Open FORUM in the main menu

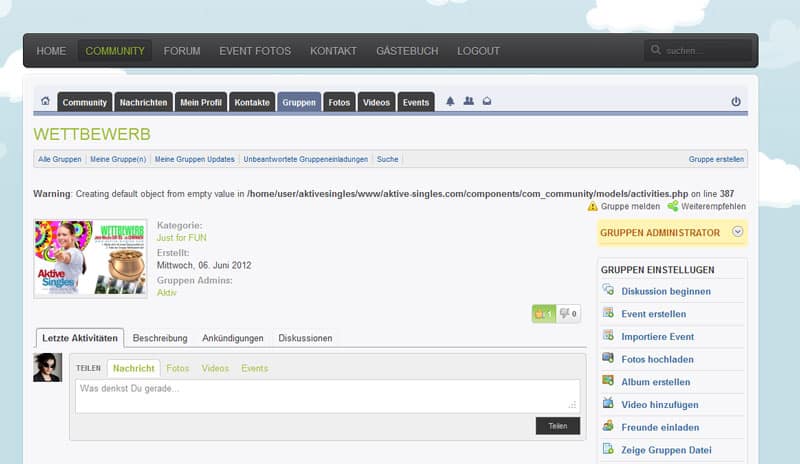182,50
